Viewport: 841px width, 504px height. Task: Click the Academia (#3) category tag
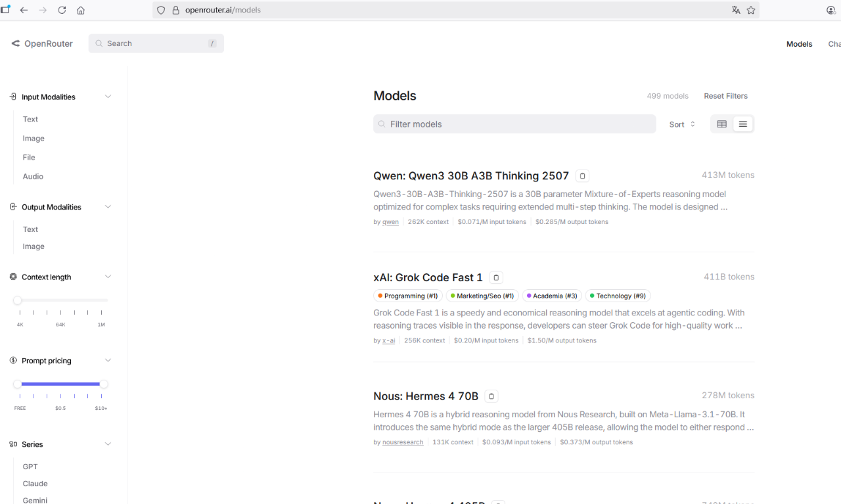click(552, 296)
